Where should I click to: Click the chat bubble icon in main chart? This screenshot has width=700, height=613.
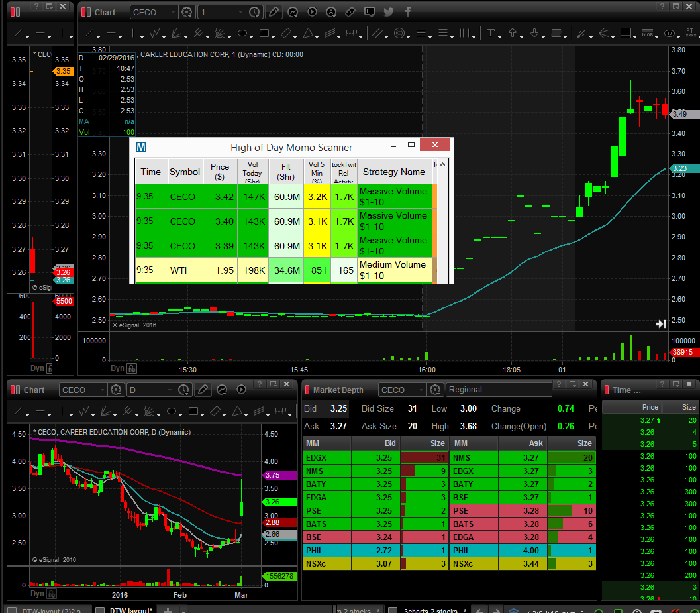369,12
